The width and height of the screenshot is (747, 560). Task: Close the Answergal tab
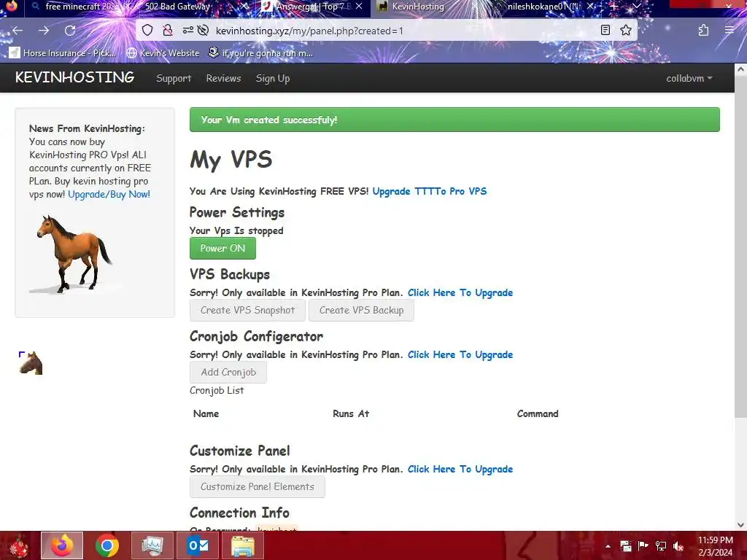[359, 6]
